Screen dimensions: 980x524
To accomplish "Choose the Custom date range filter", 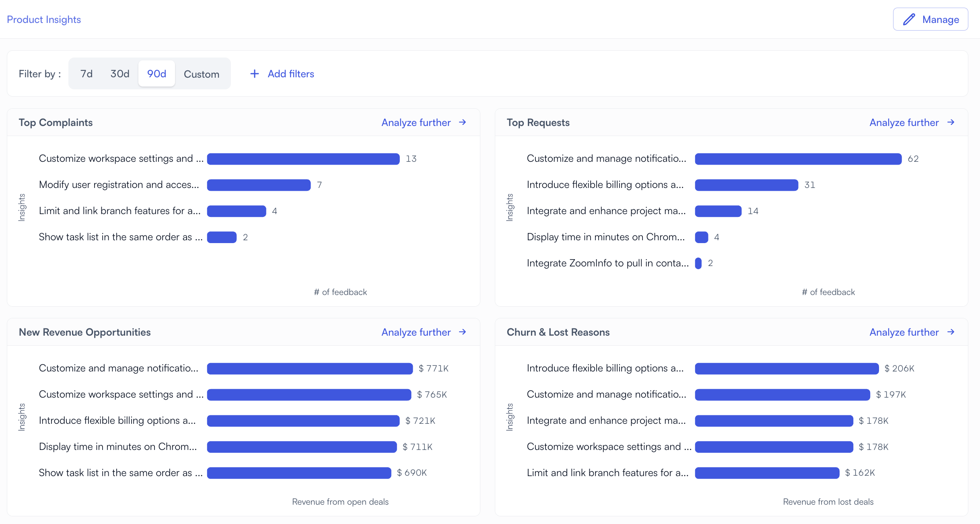I will [202, 74].
